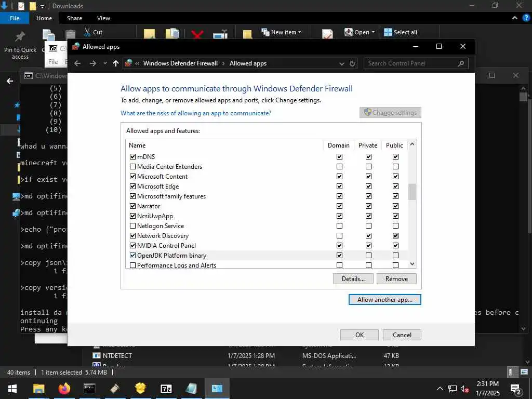
Task: Switch to Command Prompt on the taskbar
Action: click(89, 389)
